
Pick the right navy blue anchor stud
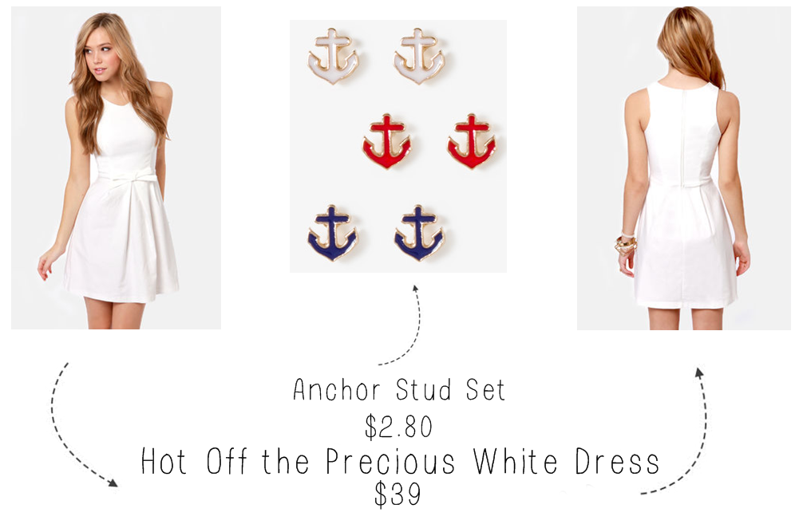pos(419,233)
